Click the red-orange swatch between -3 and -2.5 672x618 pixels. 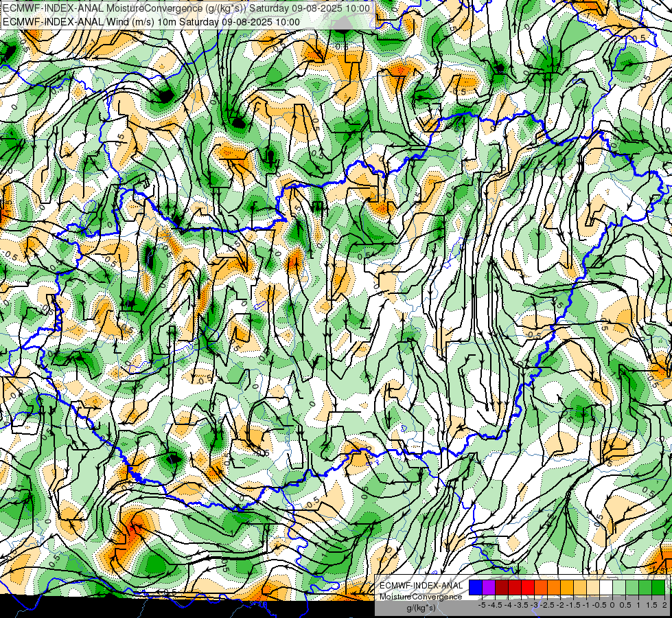(541, 588)
